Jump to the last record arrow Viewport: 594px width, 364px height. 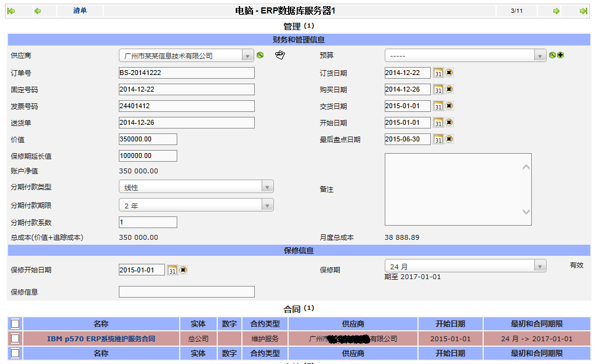pyautogui.click(x=583, y=11)
